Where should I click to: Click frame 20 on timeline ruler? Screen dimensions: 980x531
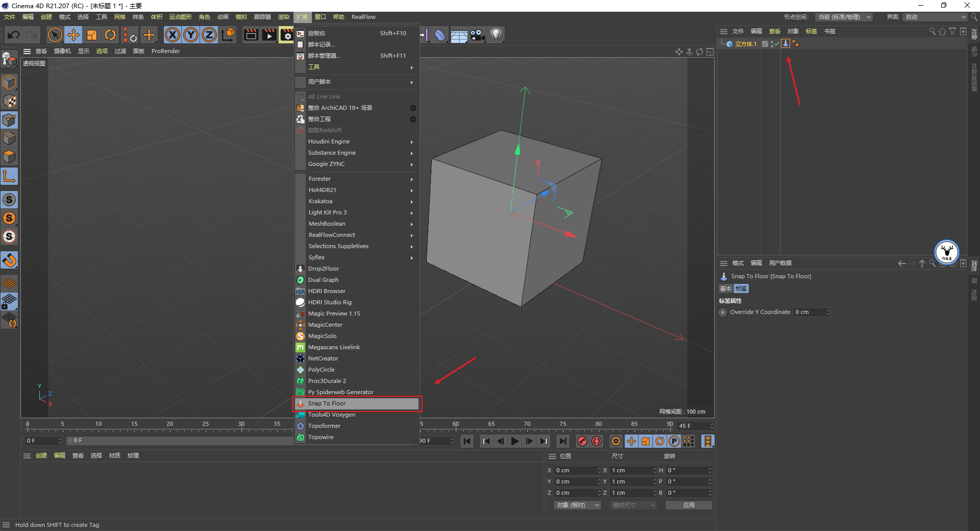pyautogui.click(x=170, y=424)
